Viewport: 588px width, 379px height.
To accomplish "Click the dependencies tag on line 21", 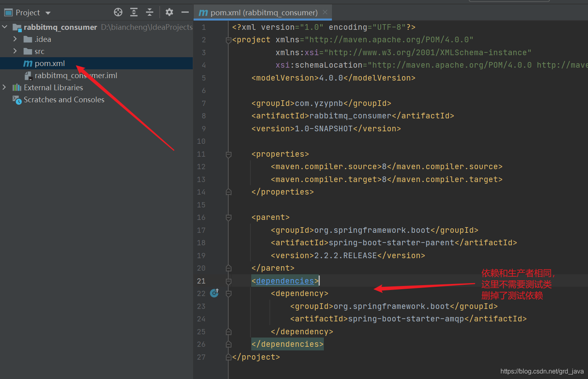I will 285,281.
